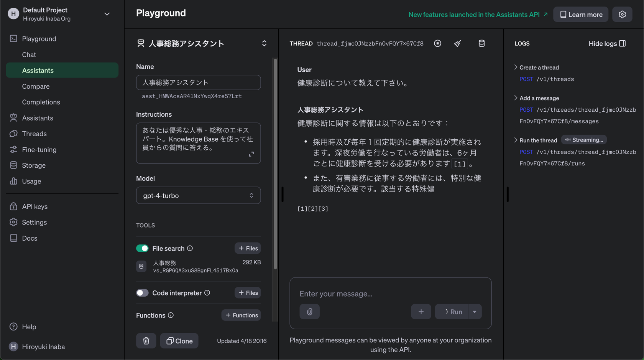Open the assistant selector up-down arrows

click(x=264, y=43)
